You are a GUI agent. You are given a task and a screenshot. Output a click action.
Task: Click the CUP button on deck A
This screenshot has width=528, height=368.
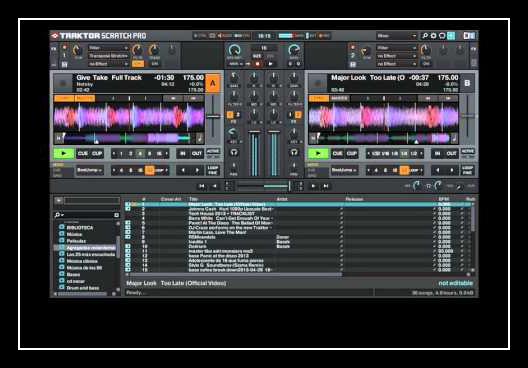(97, 154)
